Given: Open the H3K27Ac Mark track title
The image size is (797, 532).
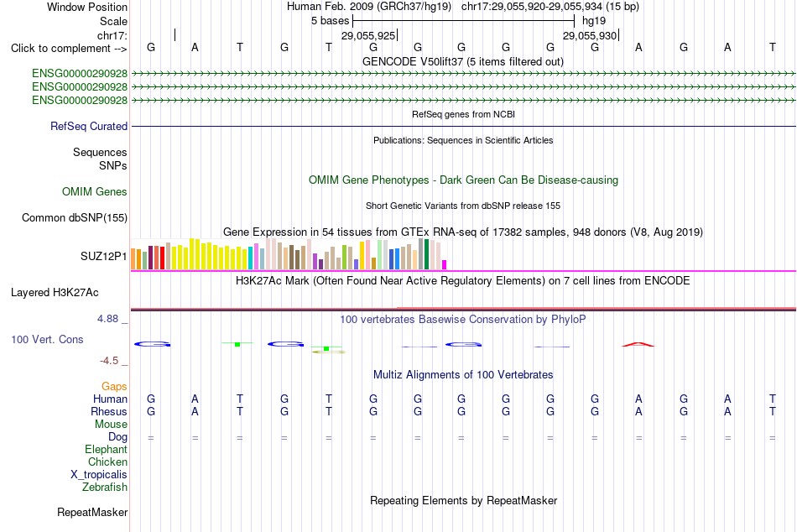Looking at the screenshot, I should coord(463,281).
